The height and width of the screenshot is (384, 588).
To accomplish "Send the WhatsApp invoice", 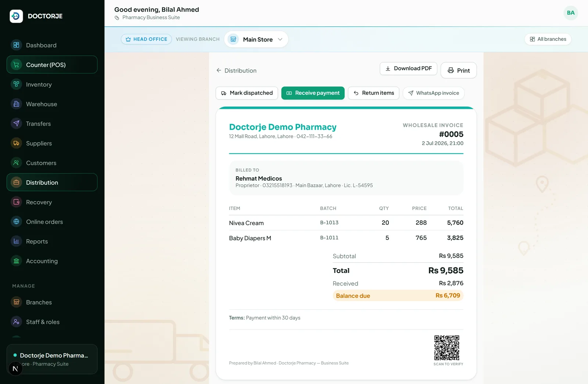I will (433, 93).
